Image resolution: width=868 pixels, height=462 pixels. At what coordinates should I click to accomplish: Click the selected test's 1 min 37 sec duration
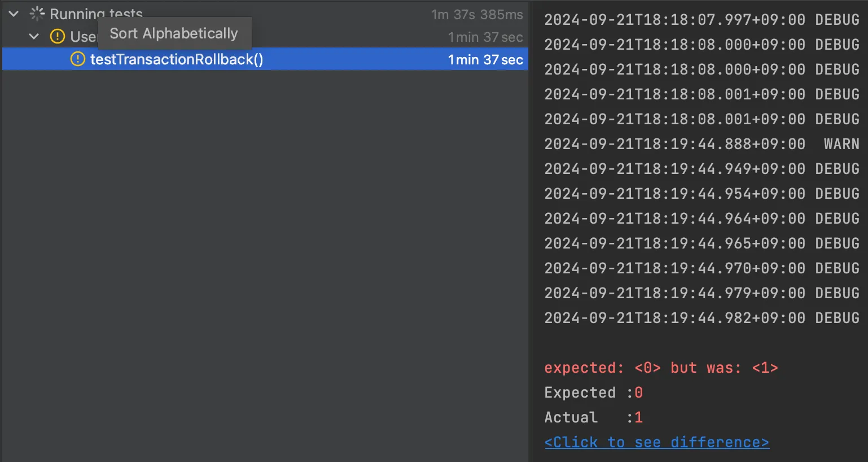tap(485, 59)
